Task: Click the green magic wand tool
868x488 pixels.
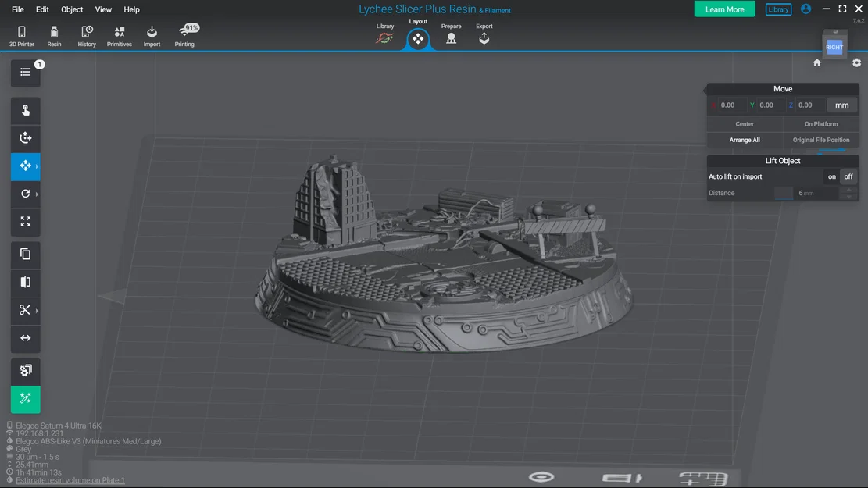Action: (26, 399)
